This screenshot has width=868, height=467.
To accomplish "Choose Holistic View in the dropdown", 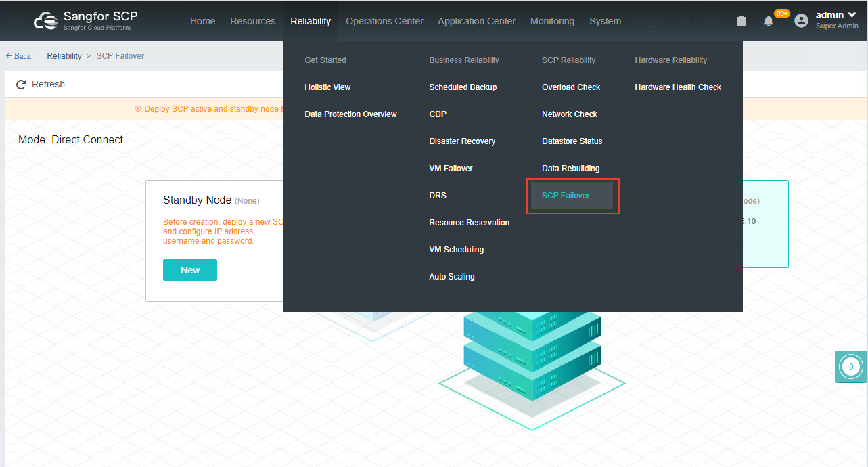I will pos(327,87).
